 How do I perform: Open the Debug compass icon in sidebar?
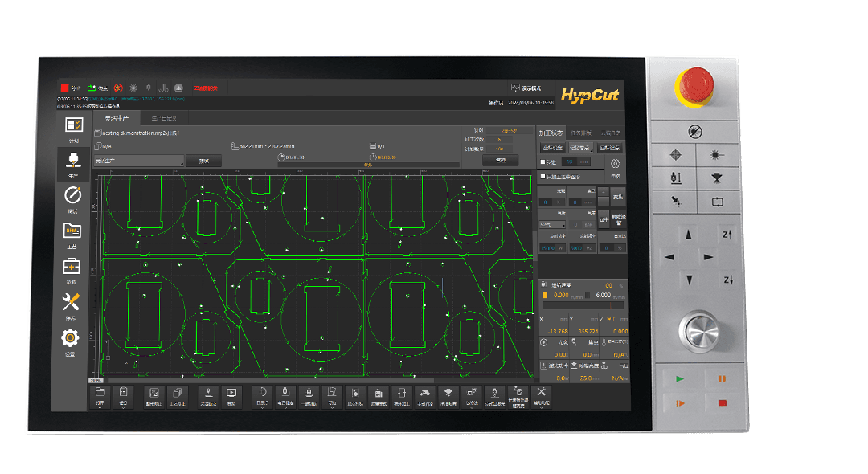click(72, 195)
